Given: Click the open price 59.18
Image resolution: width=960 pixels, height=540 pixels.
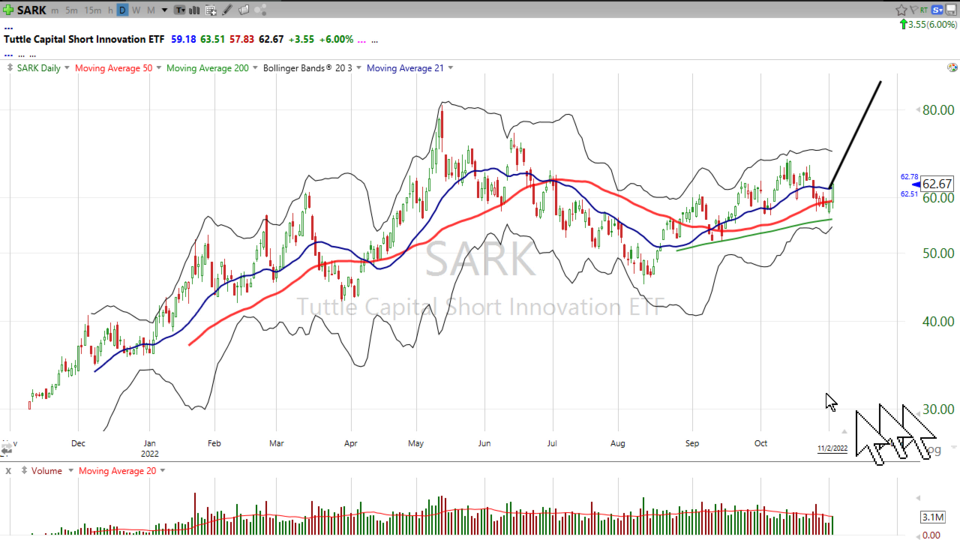Looking at the screenshot, I should point(184,39).
